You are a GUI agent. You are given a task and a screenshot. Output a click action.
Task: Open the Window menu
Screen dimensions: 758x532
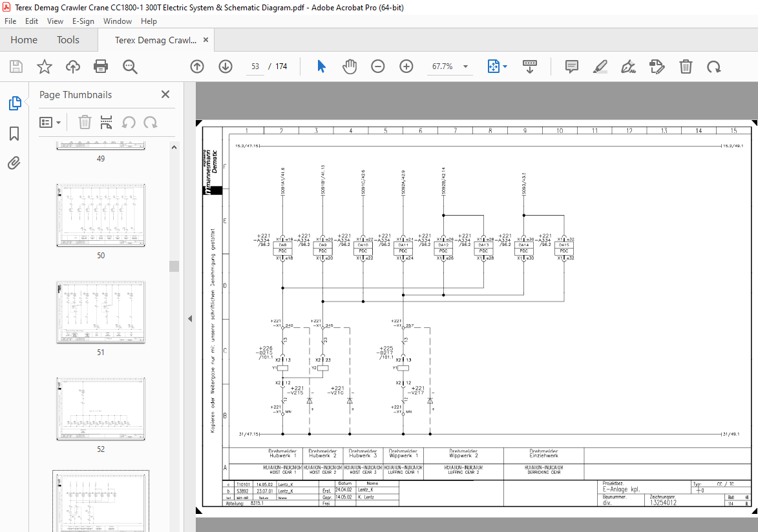pos(118,21)
